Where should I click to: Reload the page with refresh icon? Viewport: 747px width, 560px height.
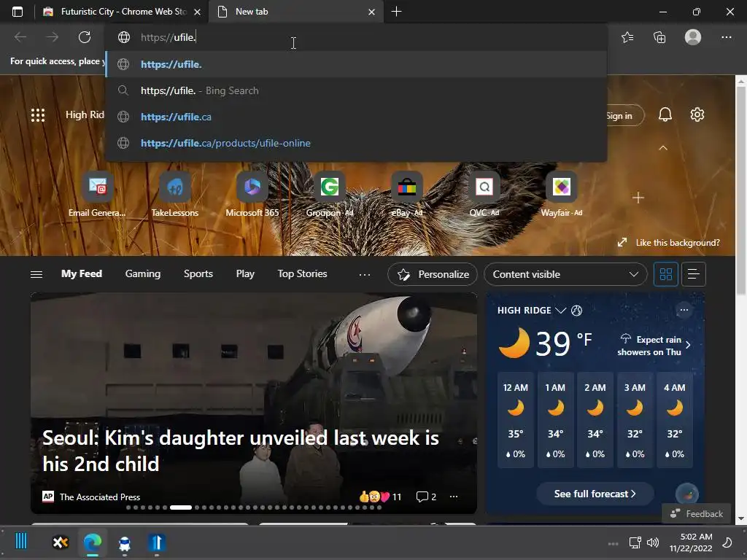(85, 37)
